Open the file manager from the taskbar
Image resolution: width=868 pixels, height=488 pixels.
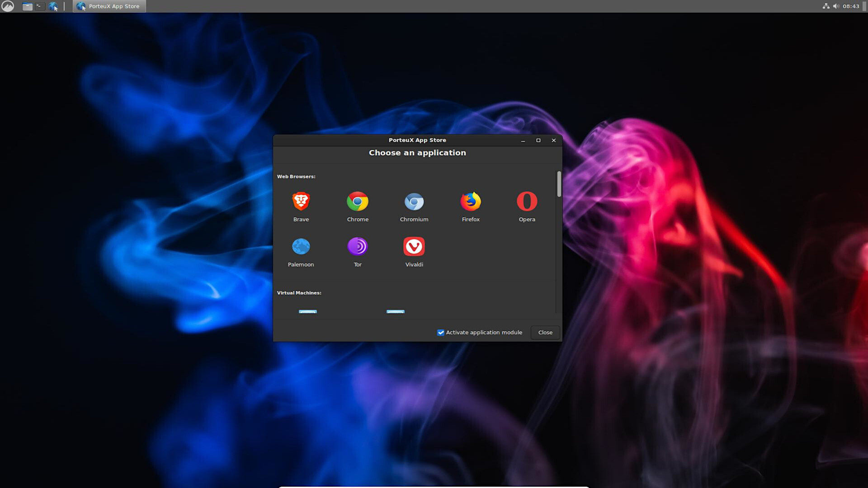point(27,6)
